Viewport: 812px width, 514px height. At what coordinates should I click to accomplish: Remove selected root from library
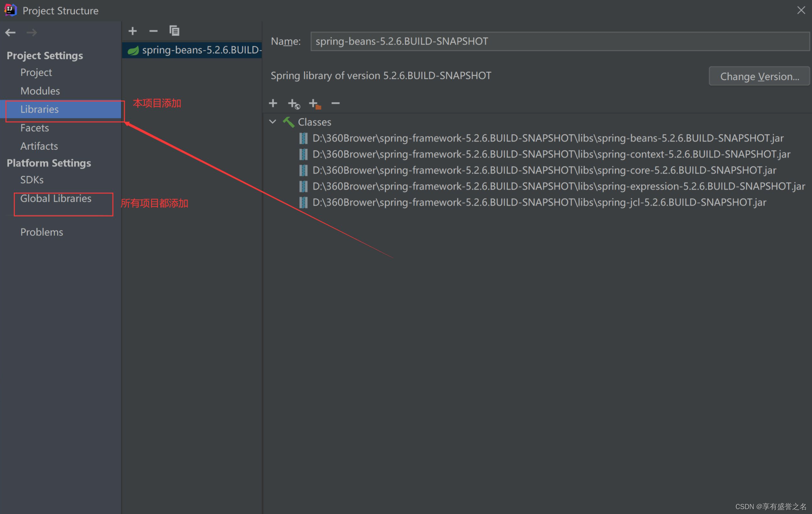click(336, 103)
